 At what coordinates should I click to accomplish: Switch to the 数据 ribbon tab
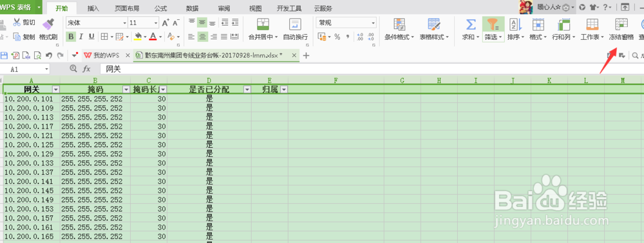[192, 8]
